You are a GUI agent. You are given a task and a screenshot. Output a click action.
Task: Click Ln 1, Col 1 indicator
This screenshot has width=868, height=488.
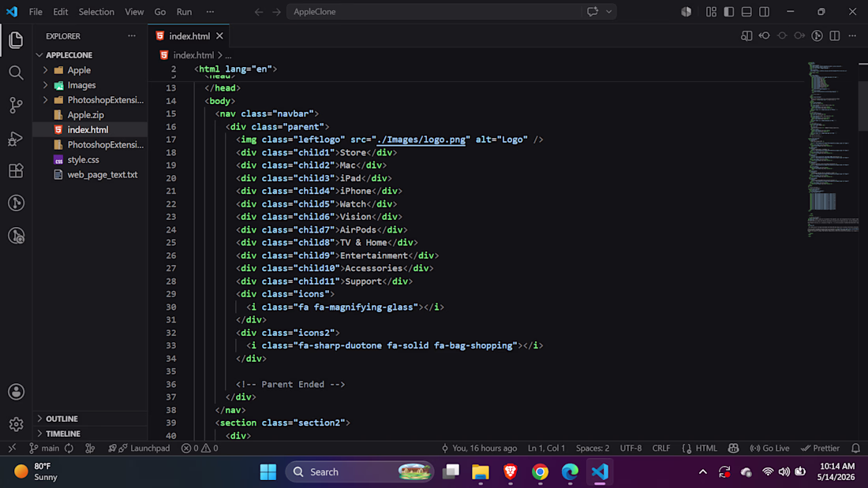(x=546, y=448)
